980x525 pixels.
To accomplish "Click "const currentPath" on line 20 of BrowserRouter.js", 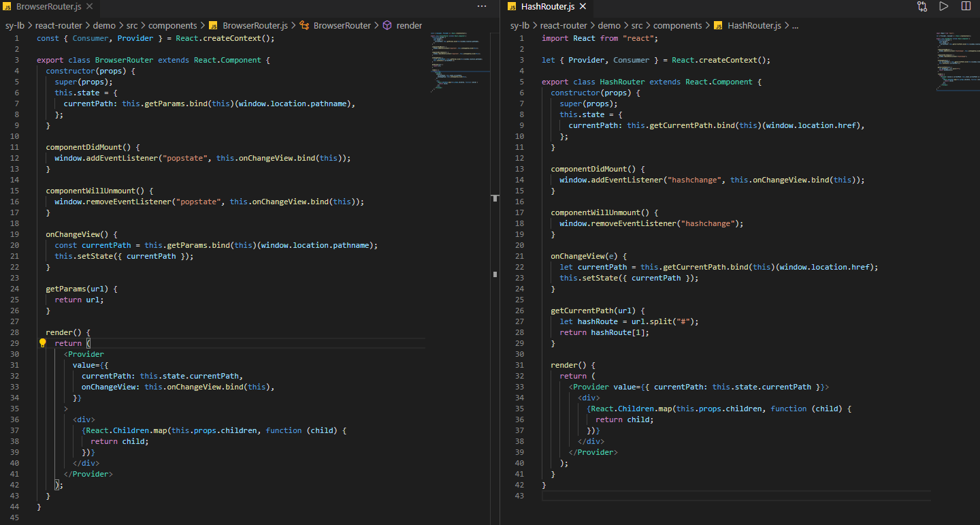I will pos(93,245).
